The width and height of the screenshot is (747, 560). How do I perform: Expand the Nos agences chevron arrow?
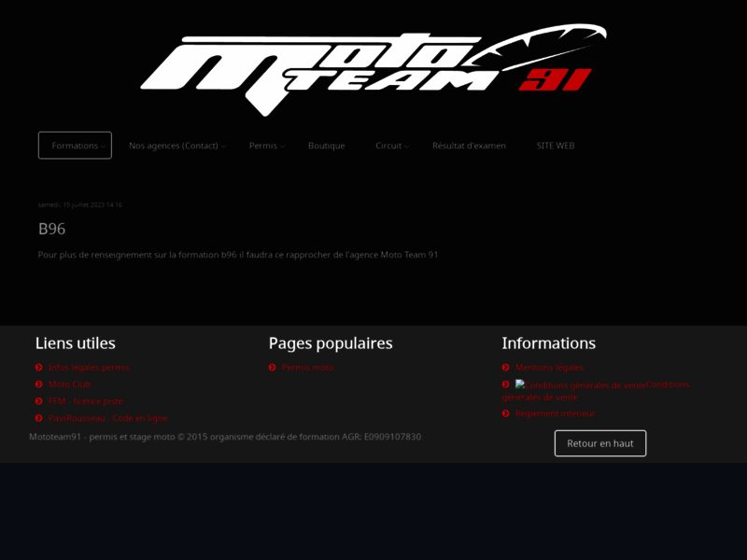point(223,147)
